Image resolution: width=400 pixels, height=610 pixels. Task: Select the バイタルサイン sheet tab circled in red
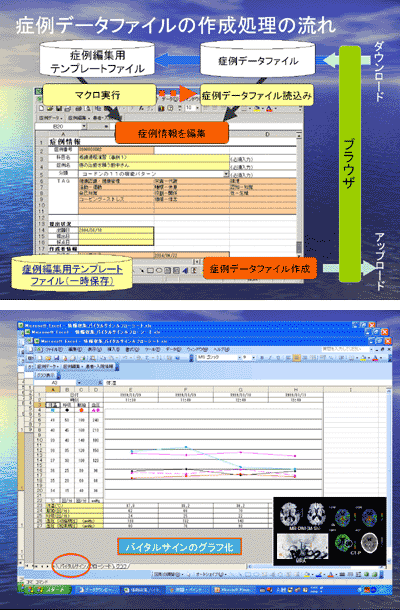point(72,566)
